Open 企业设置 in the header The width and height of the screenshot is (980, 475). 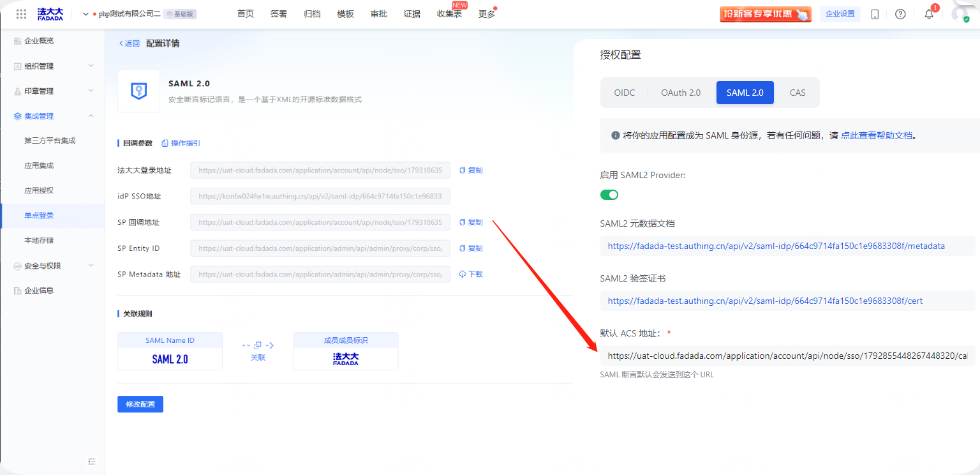coord(840,13)
